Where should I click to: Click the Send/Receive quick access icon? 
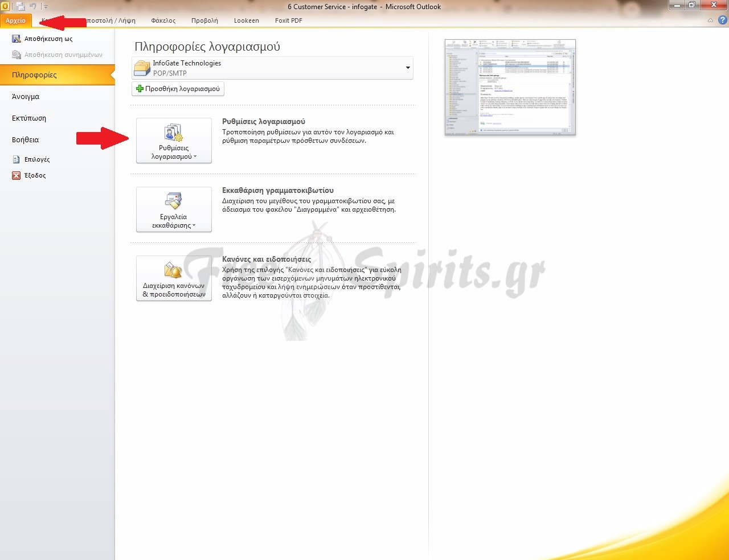pos(21,6)
